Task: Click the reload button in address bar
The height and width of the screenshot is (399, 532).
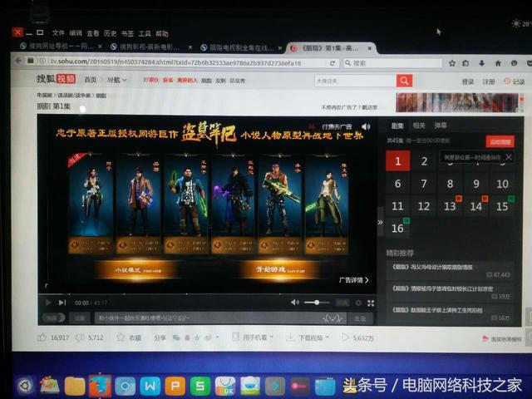Action: click(x=332, y=63)
